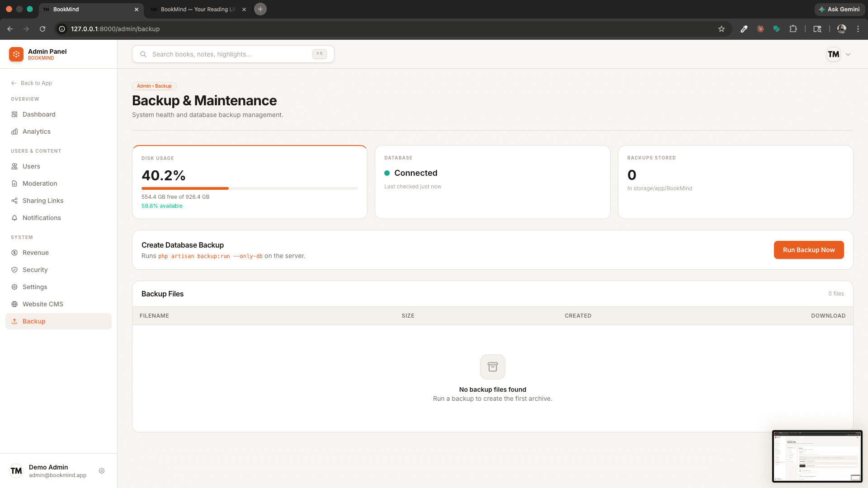This screenshot has height=488, width=868.
Task: Click the CREATED column header
Action: [578, 316]
